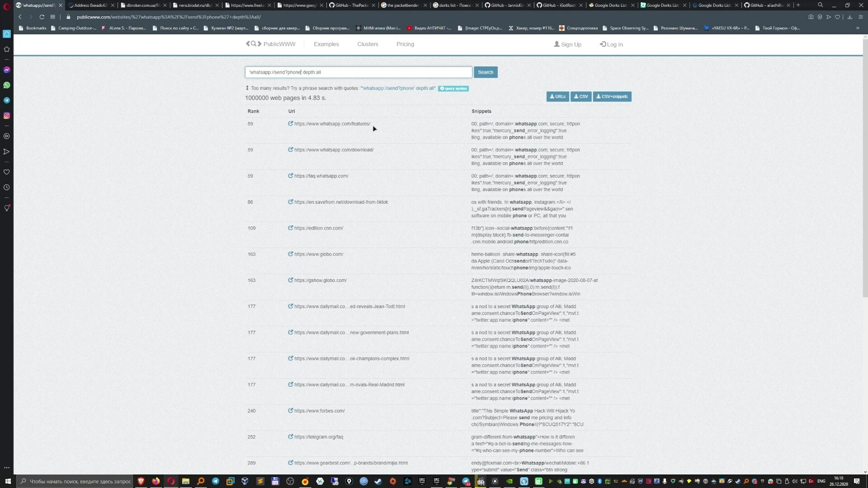The image size is (868, 488).
Task: Click the PublicWWW logo link
Action: pos(270,44)
